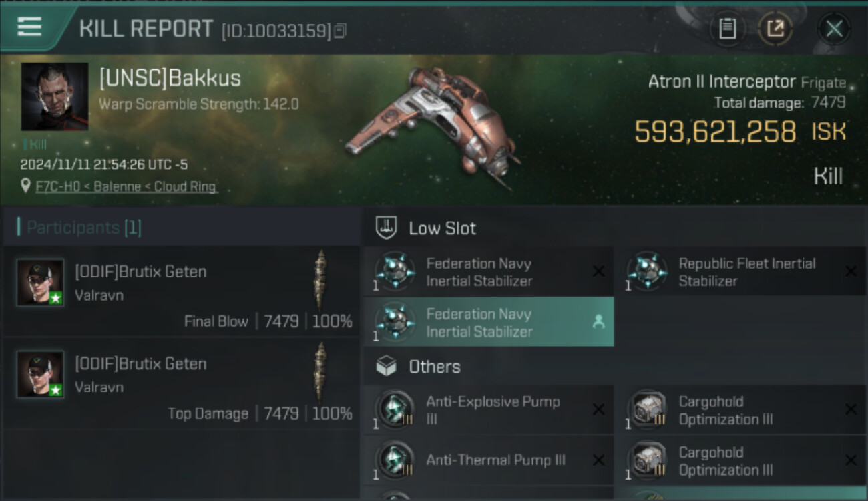Select the Participants tab
The width and height of the screenshot is (868, 501).
(x=80, y=228)
